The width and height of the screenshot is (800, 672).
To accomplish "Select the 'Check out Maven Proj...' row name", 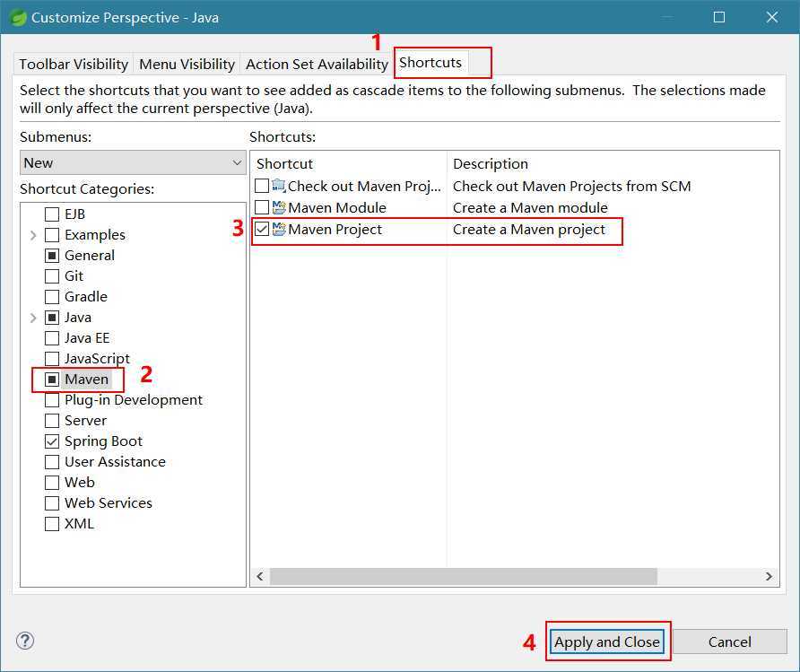I will coord(364,187).
